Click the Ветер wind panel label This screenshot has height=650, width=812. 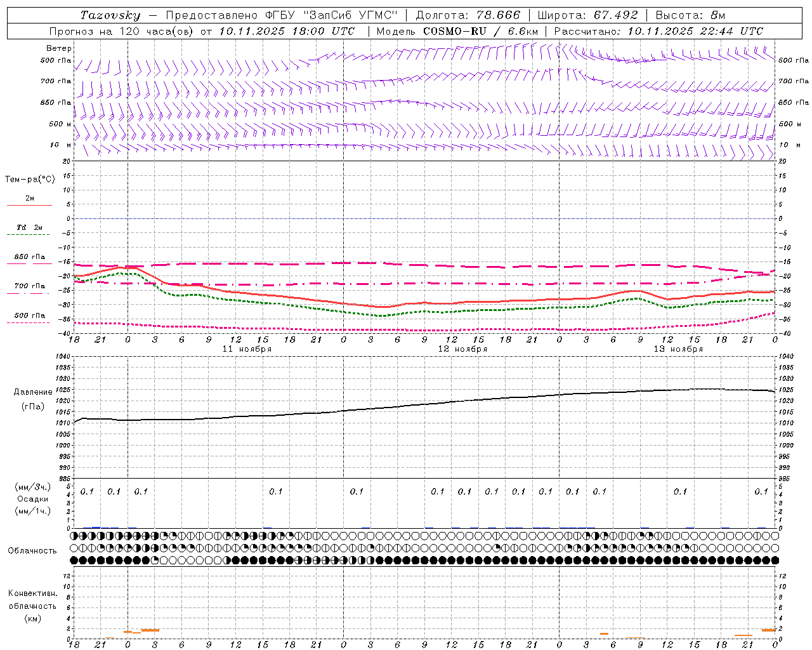pos(59,48)
